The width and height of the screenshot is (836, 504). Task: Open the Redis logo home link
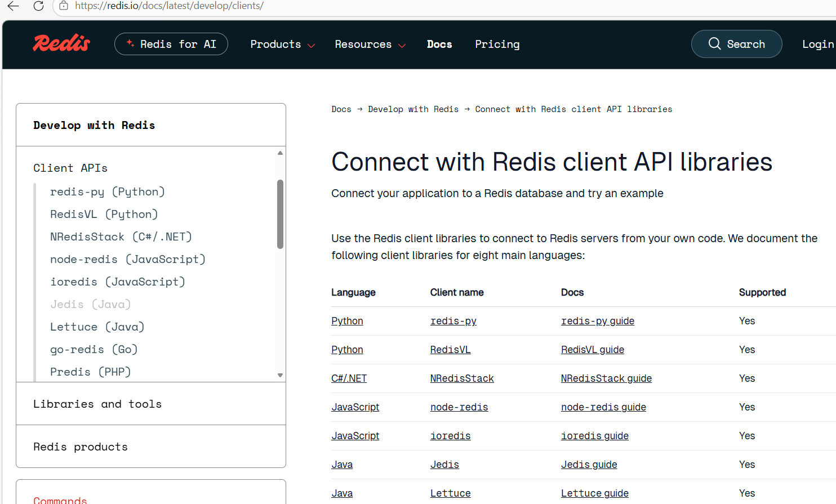coord(61,43)
